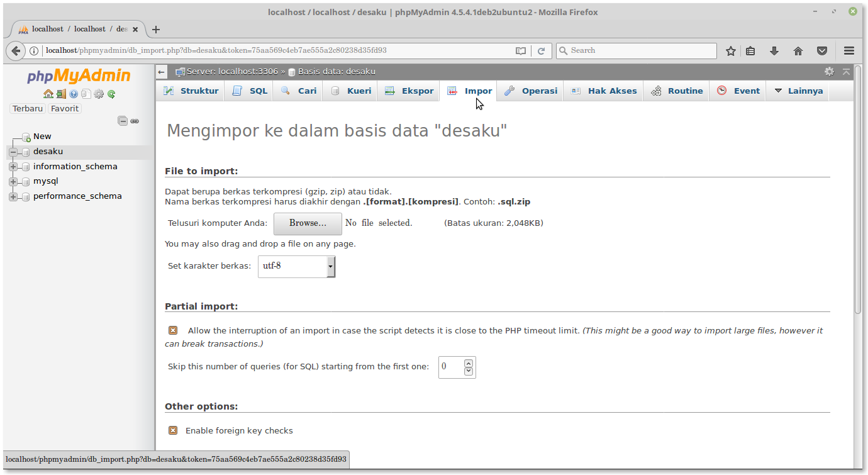Click the top-right settings gear on the page bar
The image size is (868, 475).
pyautogui.click(x=830, y=72)
